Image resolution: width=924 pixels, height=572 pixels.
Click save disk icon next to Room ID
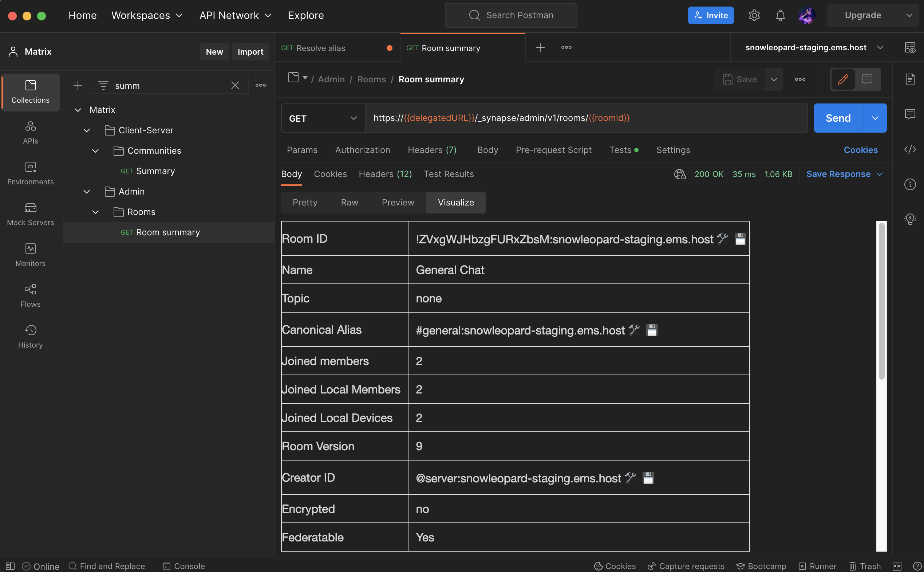point(740,239)
